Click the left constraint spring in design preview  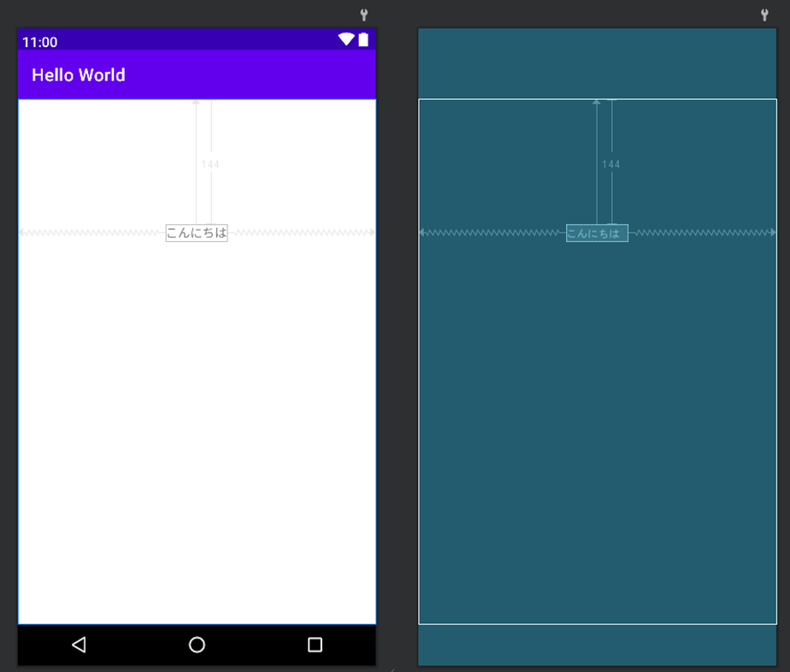coord(92,233)
